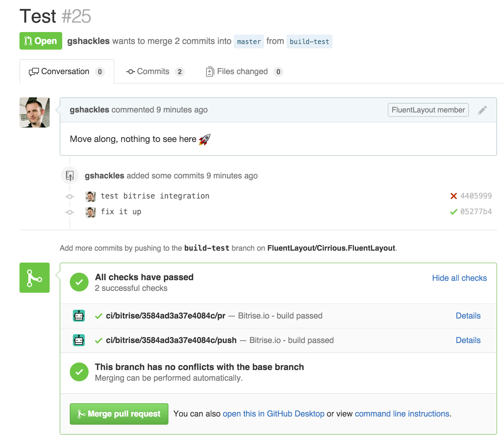The width and height of the screenshot is (504, 441).
Task: Open the Commits tab
Action: (155, 72)
